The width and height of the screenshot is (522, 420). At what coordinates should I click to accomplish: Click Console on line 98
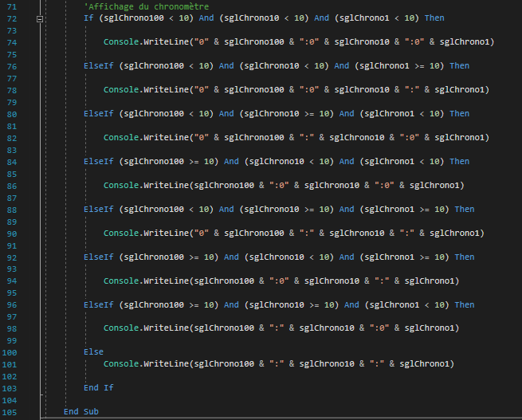(x=121, y=328)
